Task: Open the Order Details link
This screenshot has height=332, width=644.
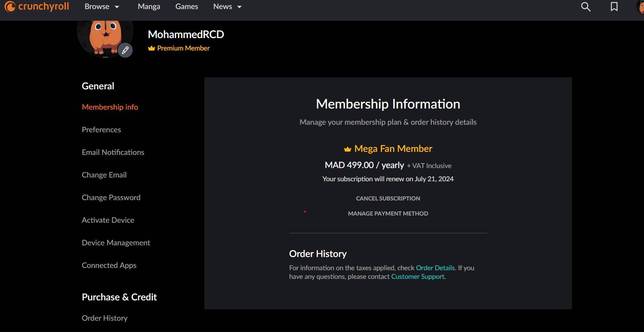Action: coord(435,268)
